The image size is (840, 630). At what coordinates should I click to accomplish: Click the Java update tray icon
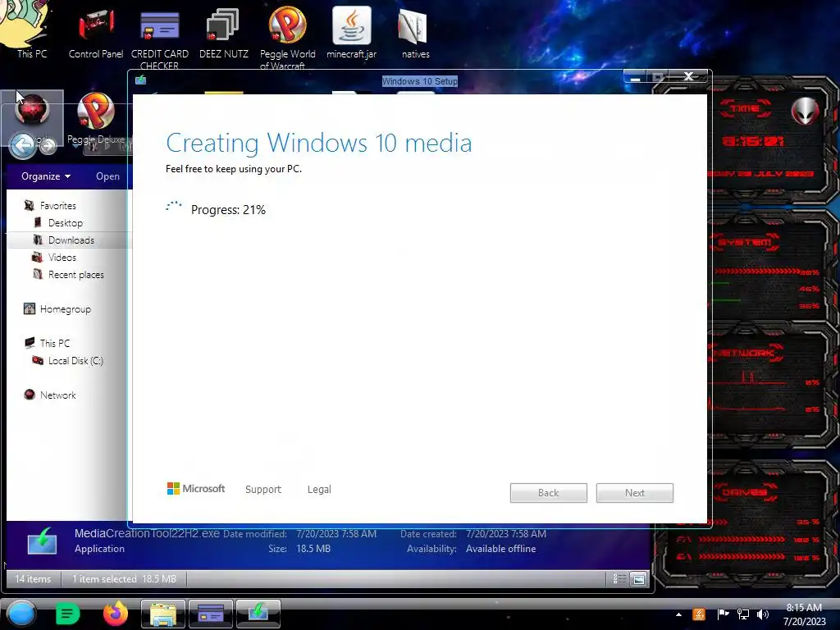[x=699, y=614]
